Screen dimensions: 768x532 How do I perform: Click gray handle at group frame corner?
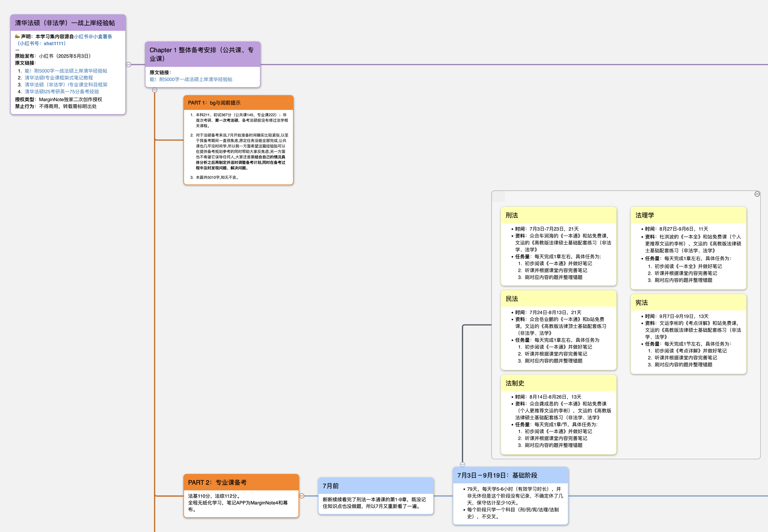click(499, 197)
